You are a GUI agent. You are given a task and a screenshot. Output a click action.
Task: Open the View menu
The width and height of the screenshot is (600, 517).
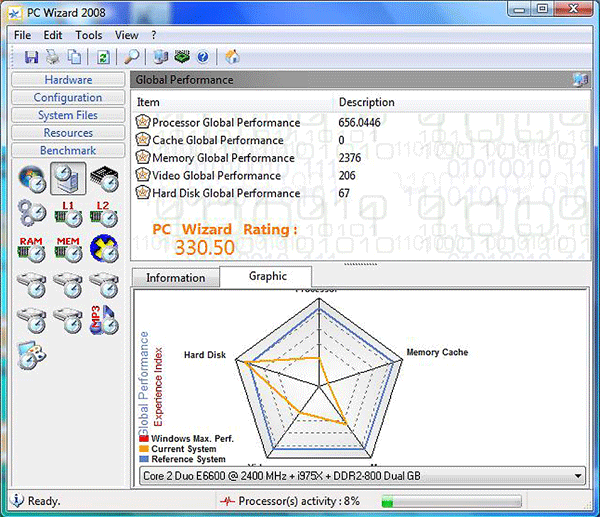127,35
